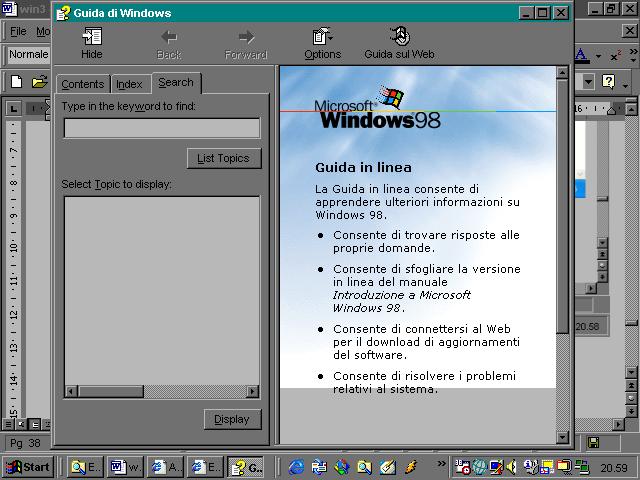
Task: Open the Normale style box in Word
Action: [x=28, y=54]
